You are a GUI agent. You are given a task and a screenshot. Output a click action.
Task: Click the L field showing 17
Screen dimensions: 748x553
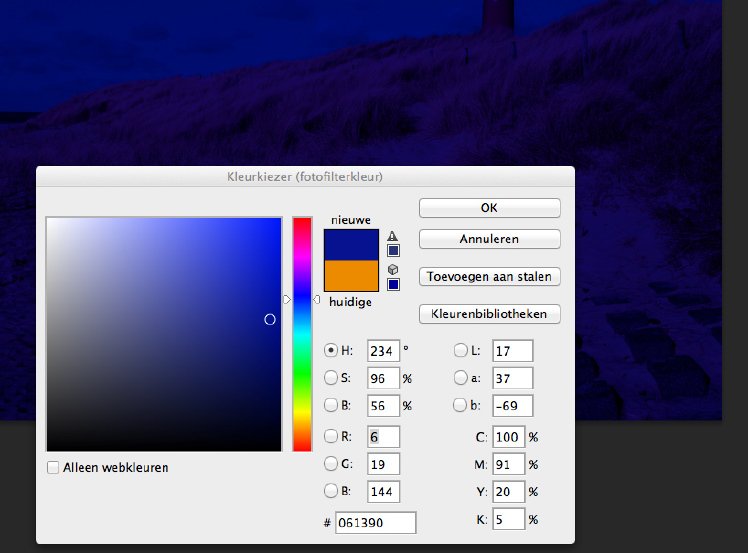512,351
